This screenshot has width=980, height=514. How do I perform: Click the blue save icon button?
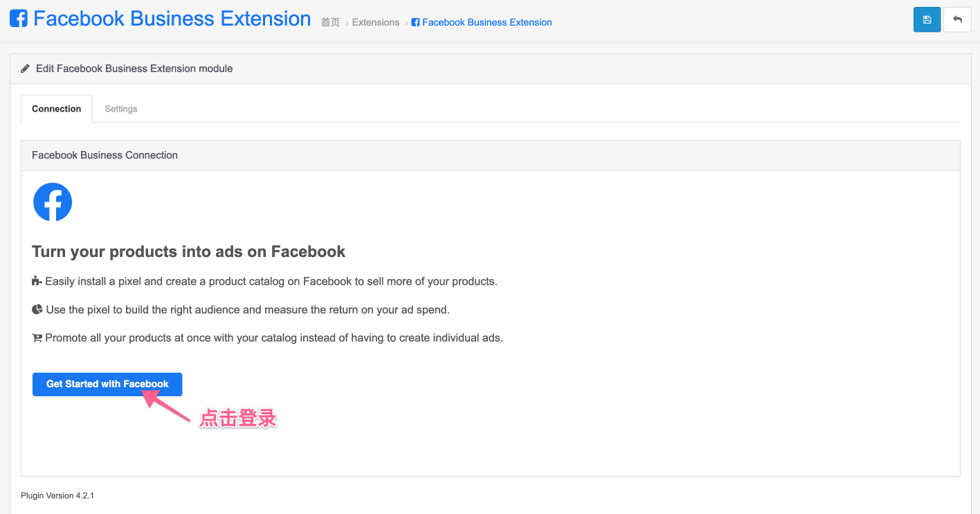(927, 19)
